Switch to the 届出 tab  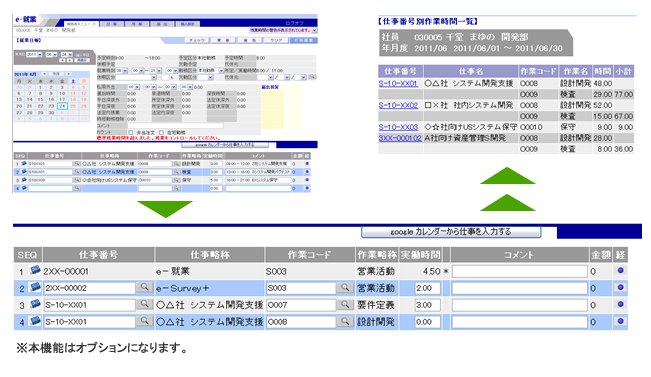(162, 24)
